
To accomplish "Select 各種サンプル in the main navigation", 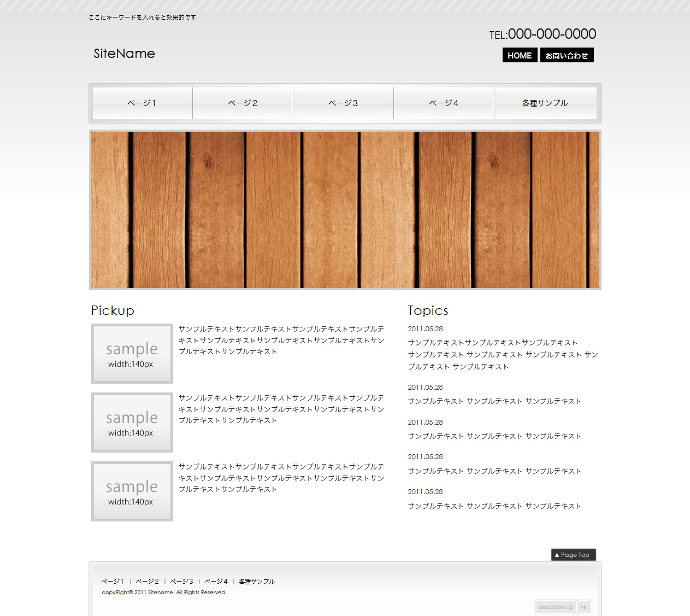I will point(545,103).
